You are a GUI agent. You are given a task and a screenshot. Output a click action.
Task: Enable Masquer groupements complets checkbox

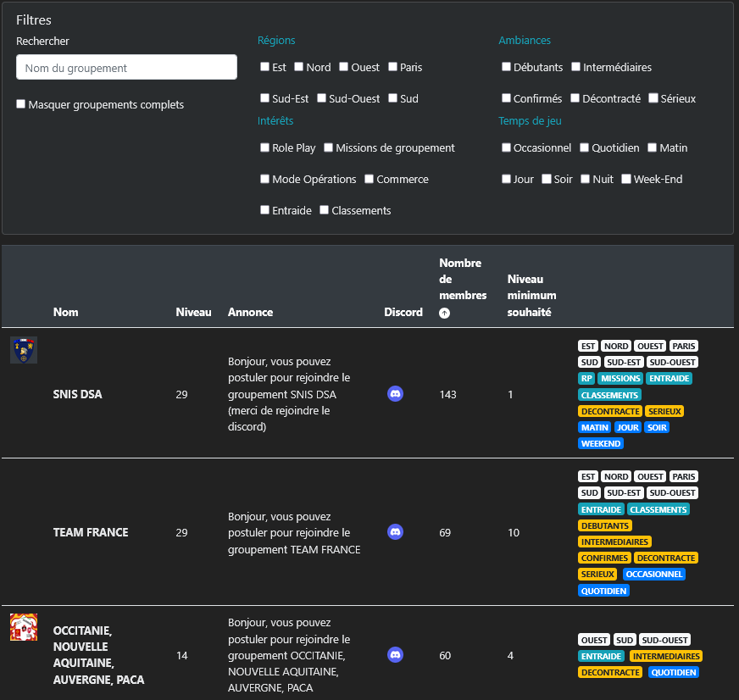pos(21,104)
